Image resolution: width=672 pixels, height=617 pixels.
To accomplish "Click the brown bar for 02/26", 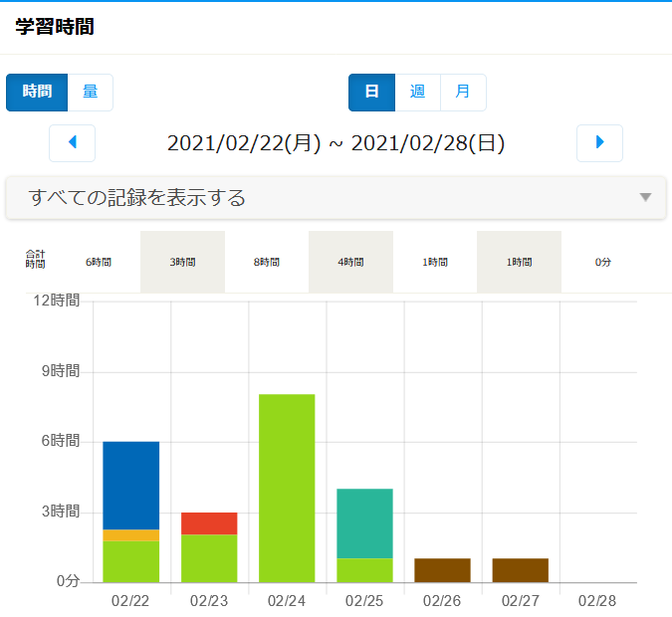I will pos(442,570).
